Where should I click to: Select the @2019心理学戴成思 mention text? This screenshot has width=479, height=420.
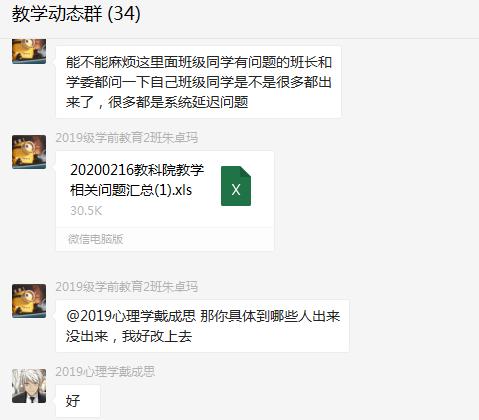(x=131, y=316)
